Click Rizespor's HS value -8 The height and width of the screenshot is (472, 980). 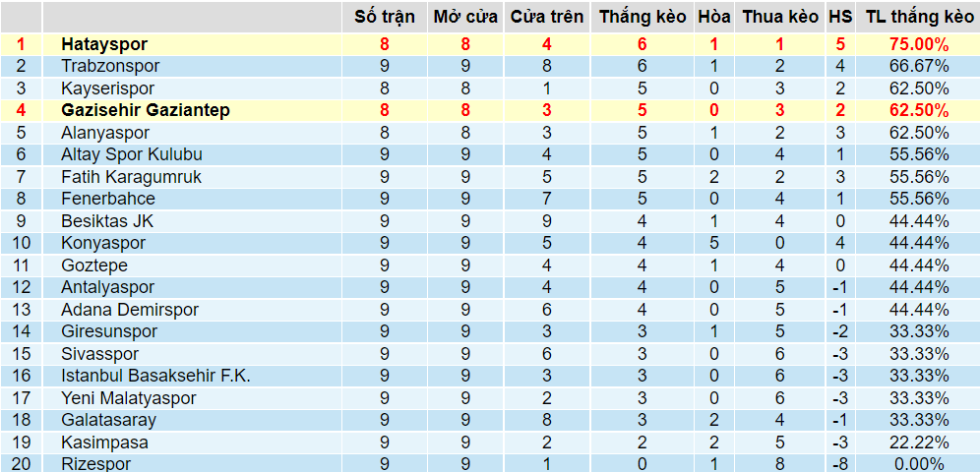840,464
